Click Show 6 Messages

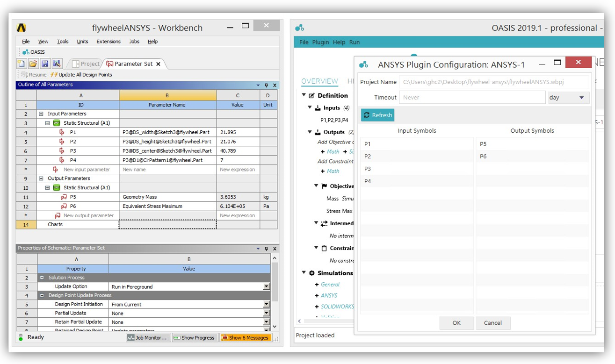[245, 337]
